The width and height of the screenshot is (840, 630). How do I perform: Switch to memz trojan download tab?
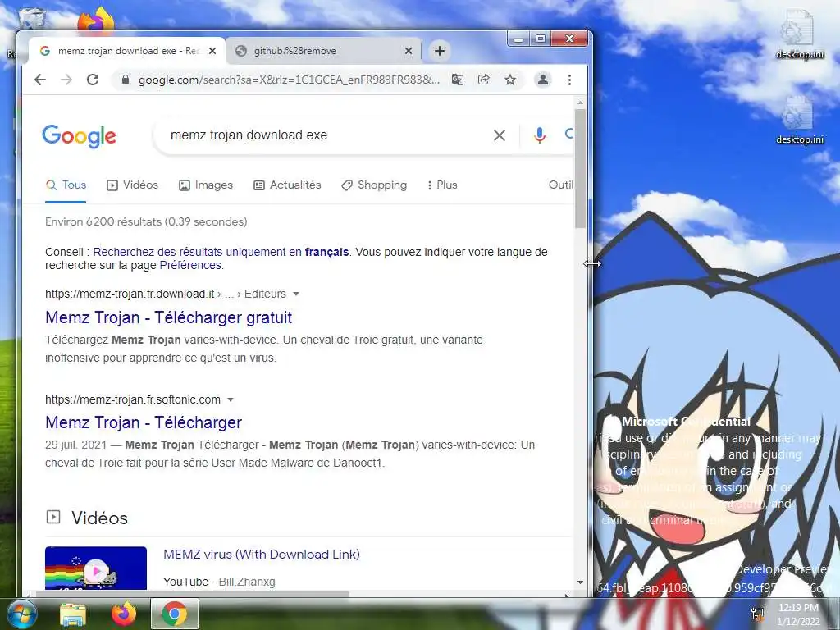(x=126, y=51)
